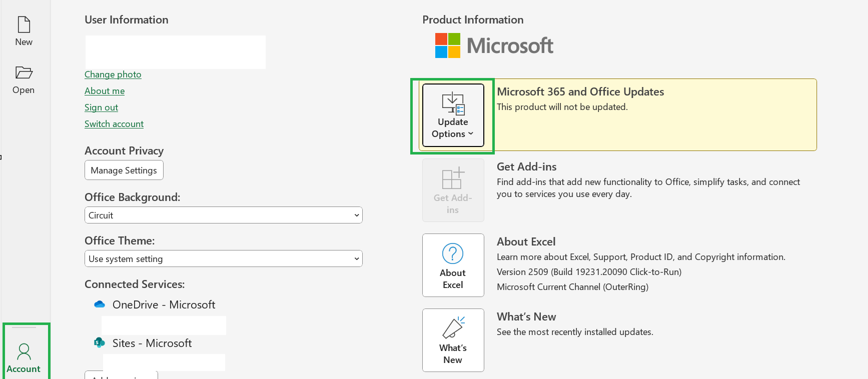Click the What's New heading text
This screenshot has width=868, height=379.
[526, 316]
